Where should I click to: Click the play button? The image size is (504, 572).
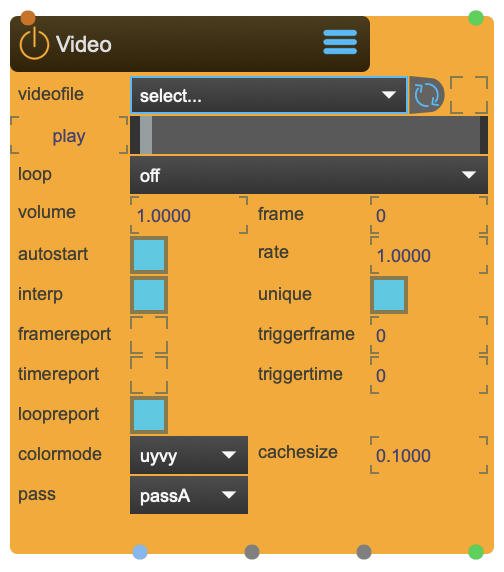point(69,135)
